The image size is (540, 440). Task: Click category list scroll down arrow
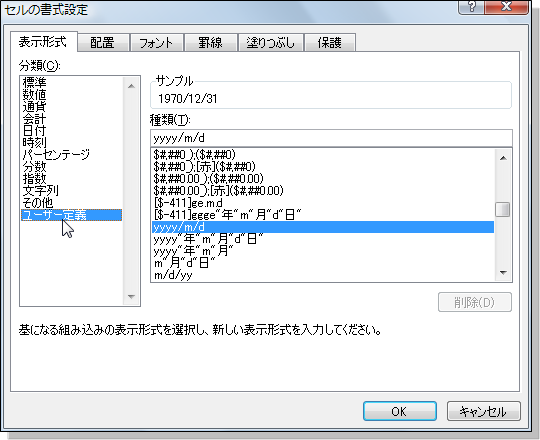click(x=131, y=296)
